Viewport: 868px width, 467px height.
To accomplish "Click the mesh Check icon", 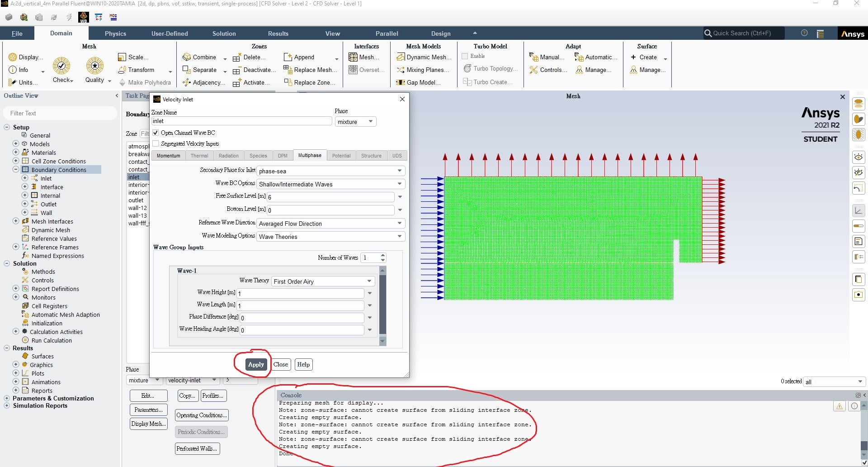I will pos(61,66).
